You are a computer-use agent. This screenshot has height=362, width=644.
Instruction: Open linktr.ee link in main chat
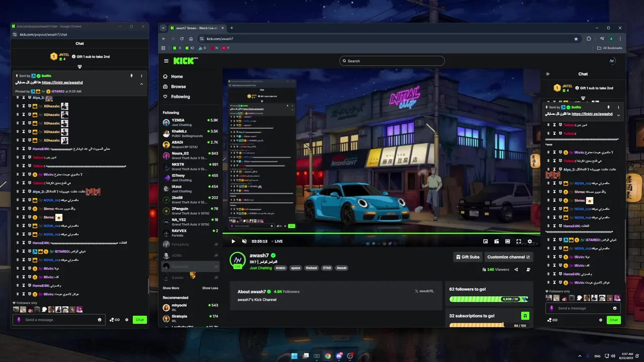click(592, 114)
